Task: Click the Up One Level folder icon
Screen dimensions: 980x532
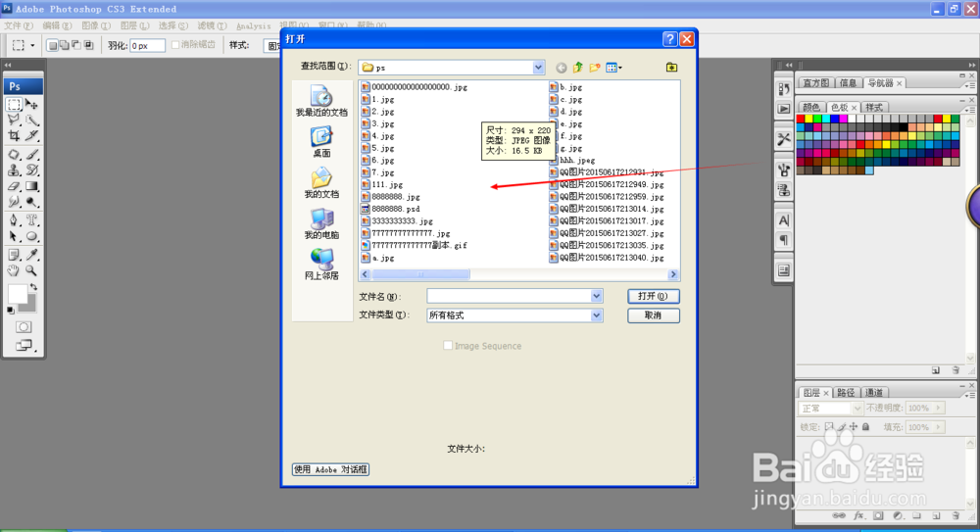Action: (x=578, y=67)
